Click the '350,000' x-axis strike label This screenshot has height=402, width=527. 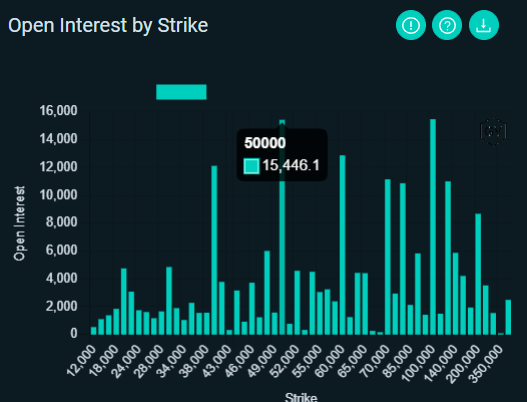point(486,364)
